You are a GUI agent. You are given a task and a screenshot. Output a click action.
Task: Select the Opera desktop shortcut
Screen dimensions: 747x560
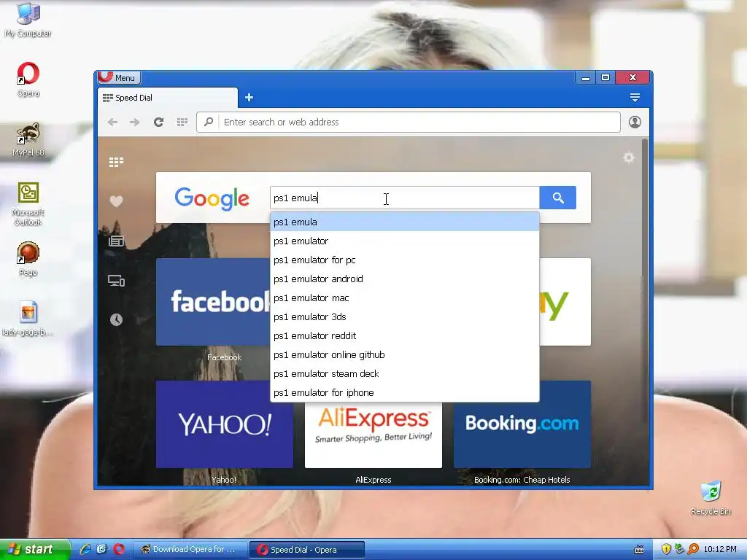(28, 79)
